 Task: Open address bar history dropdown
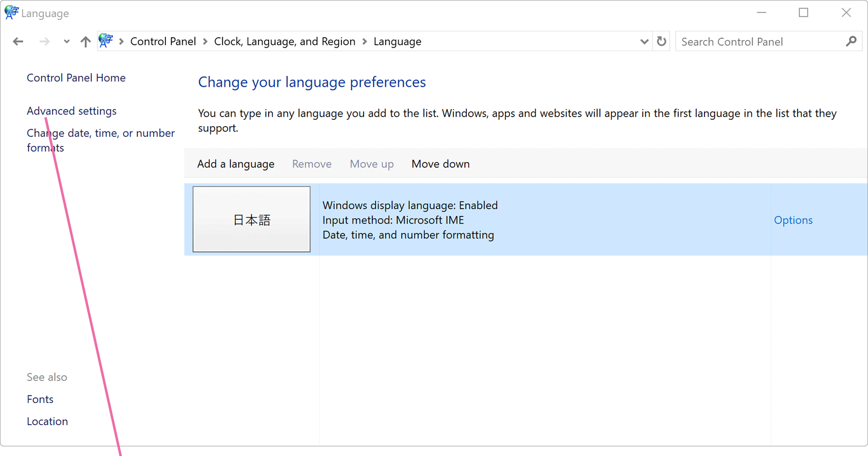pos(644,41)
